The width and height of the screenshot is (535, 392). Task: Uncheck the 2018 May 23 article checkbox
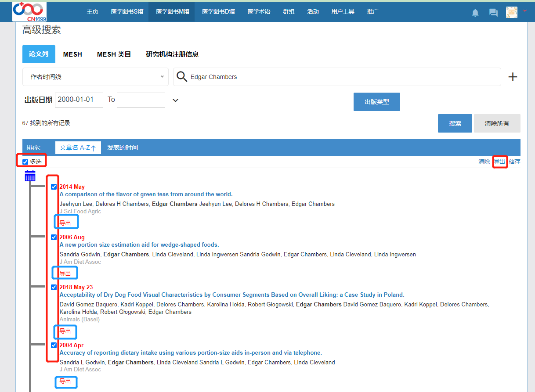[54, 288]
